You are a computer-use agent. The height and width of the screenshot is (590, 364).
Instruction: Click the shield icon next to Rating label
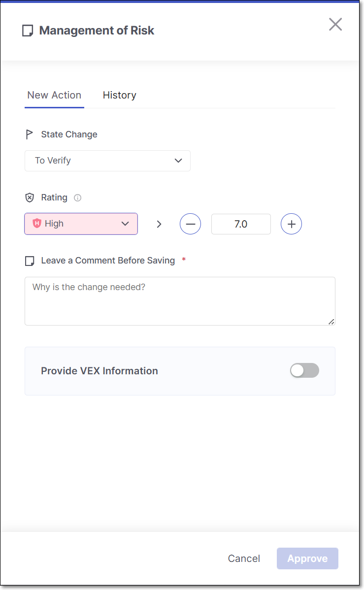30,197
